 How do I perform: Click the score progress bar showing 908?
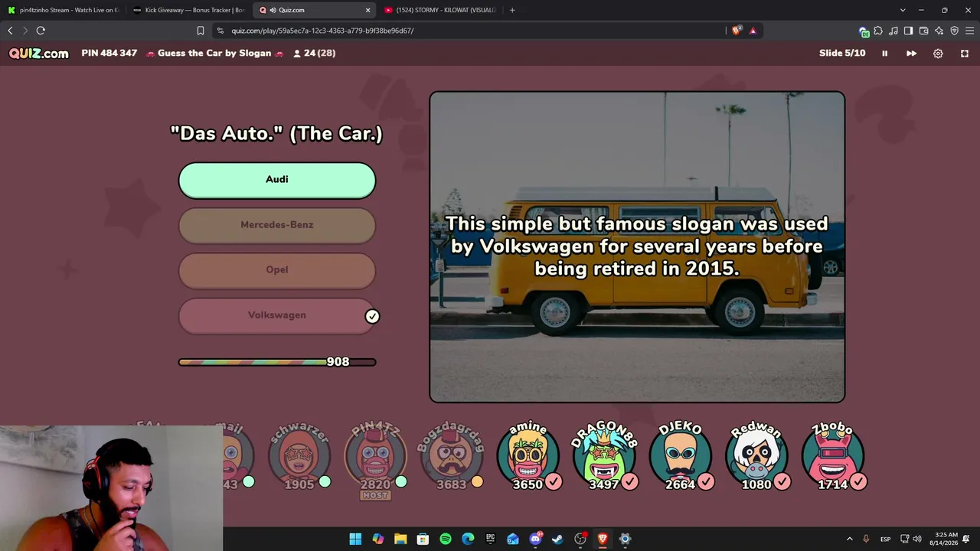(x=277, y=362)
